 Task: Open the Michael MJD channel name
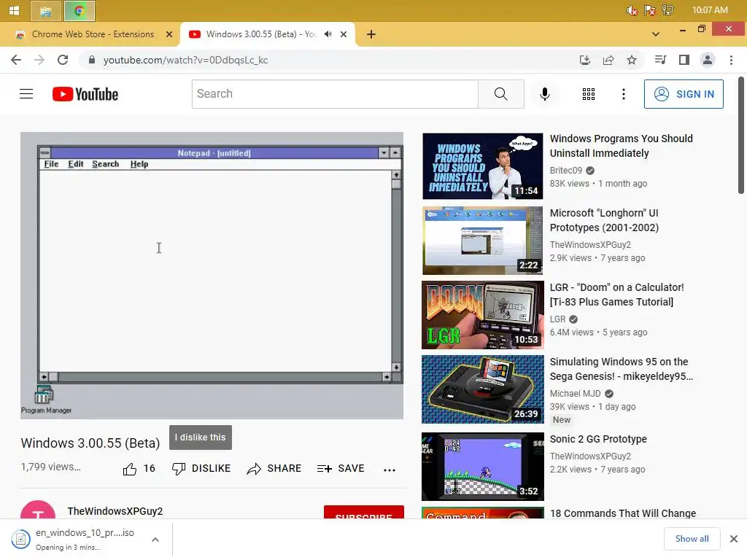click(575, 393)
